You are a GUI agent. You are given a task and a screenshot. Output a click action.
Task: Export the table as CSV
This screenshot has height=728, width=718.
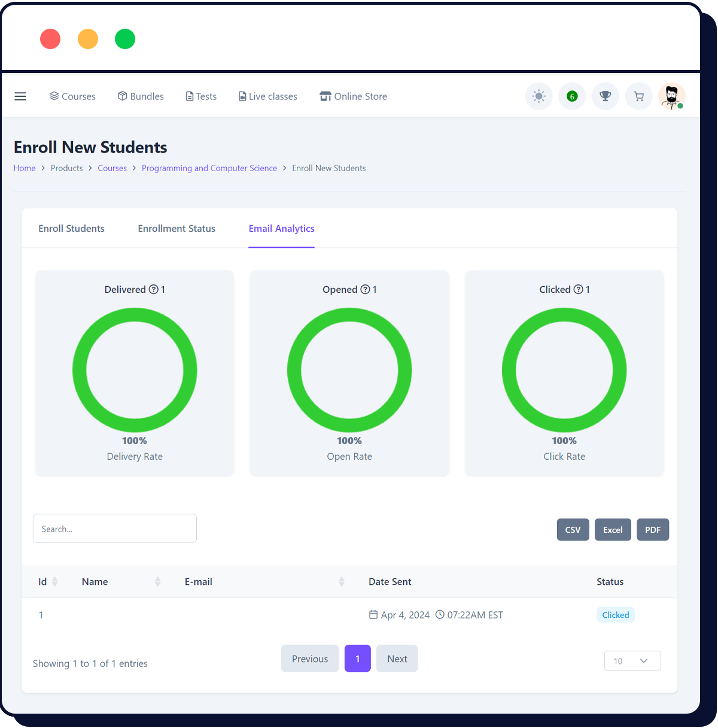(573, 530)
